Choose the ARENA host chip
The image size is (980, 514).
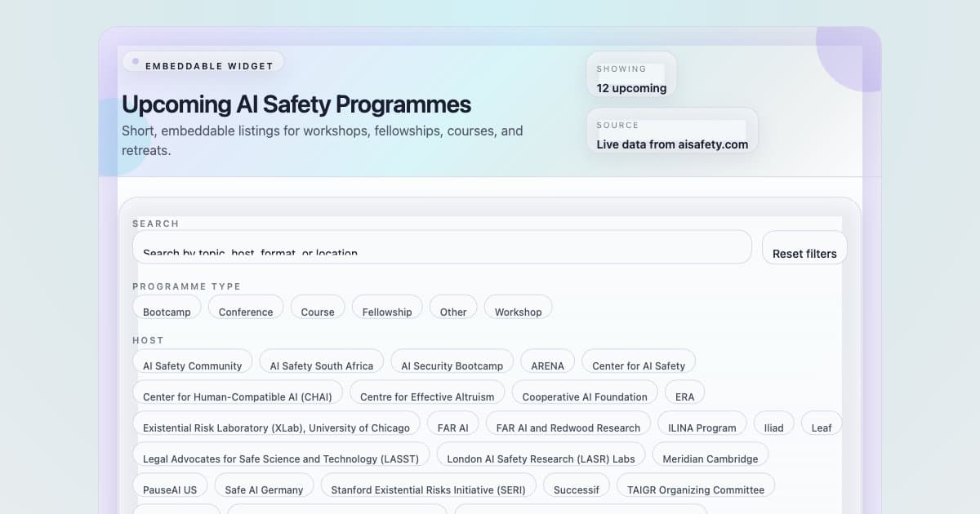pos(548,361)
